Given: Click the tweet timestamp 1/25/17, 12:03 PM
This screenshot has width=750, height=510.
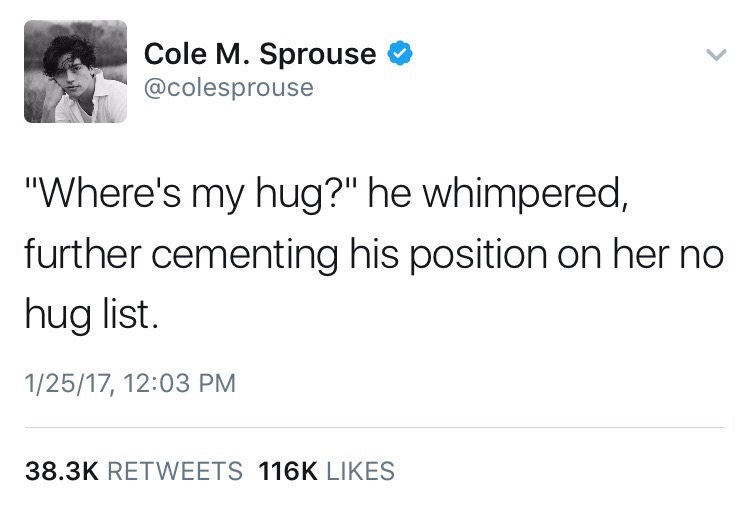Looking at the screenshot, I should (130, 384).
